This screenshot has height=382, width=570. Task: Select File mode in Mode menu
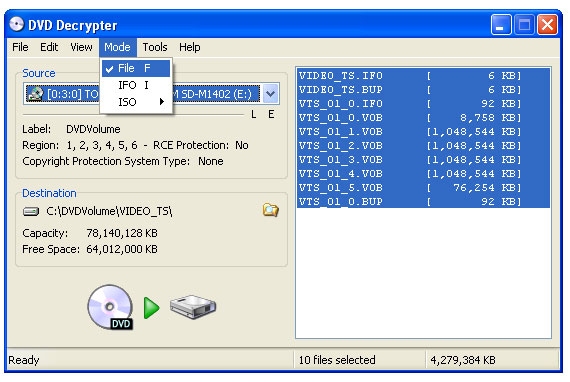point(136,68)
